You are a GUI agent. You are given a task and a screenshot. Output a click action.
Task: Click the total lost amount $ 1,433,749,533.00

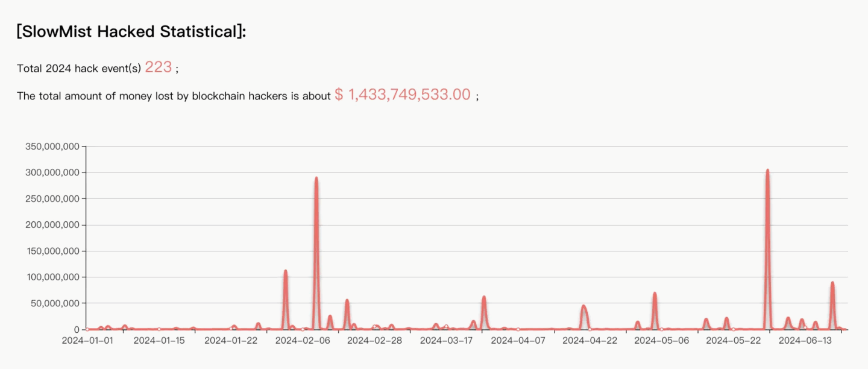[403, 95]
